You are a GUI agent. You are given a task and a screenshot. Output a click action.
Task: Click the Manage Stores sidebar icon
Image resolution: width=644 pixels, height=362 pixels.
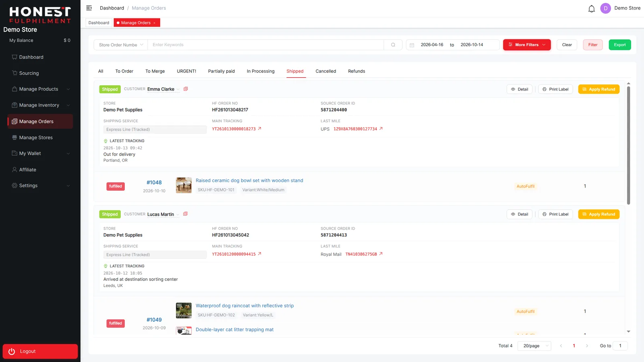tap(14, 138)
